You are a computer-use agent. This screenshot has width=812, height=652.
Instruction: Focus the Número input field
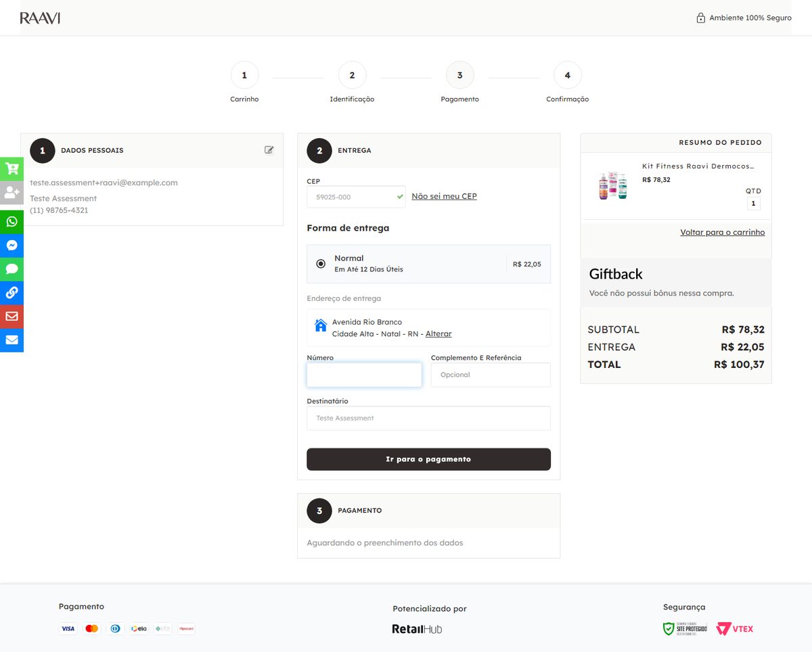click(364, 375)
